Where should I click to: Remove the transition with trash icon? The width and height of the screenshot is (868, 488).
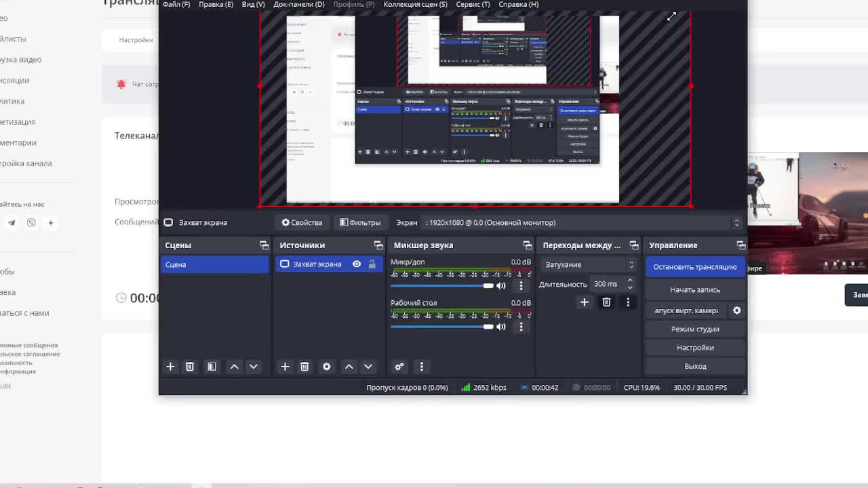pos(606,302)
